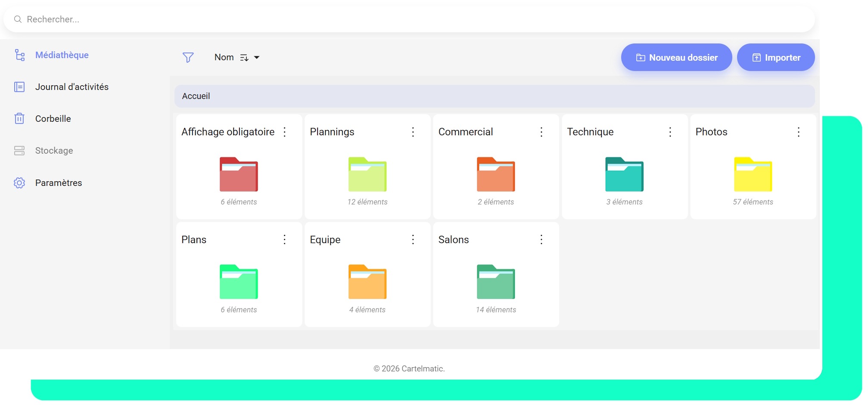Click the Nouveau dossier button

click(676, 57)
